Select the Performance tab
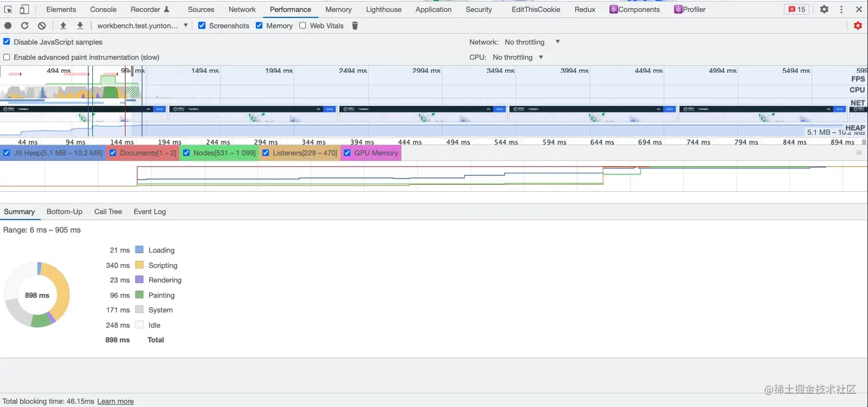868x407 pixels. (290, 9)
